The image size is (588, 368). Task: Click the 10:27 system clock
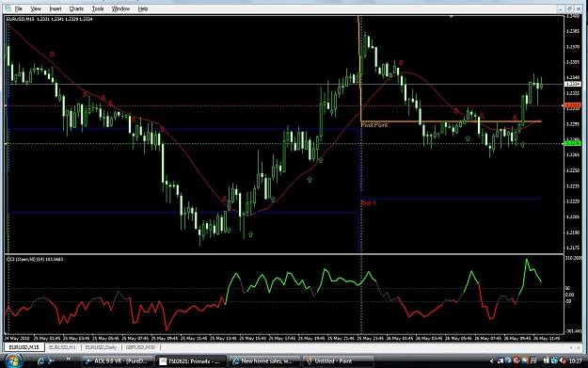575,361
